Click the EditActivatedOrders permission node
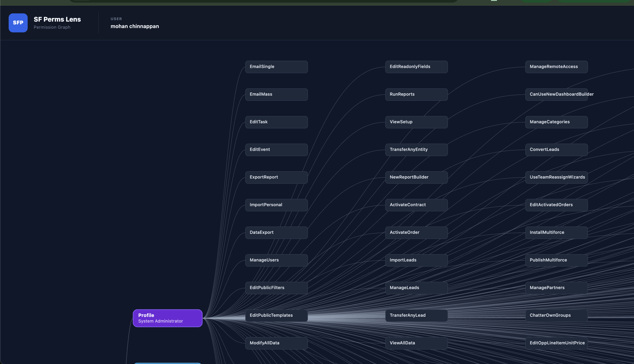634x364 pixels. 556,205
